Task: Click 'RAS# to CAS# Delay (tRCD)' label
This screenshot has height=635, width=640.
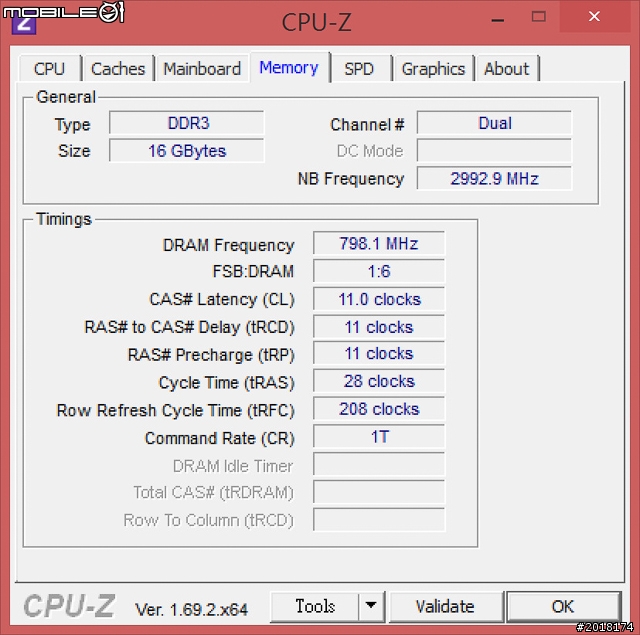Action: [189, 327]
